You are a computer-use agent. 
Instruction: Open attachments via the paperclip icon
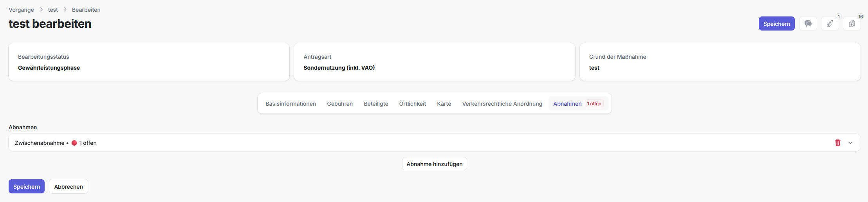tap(830, 24)
